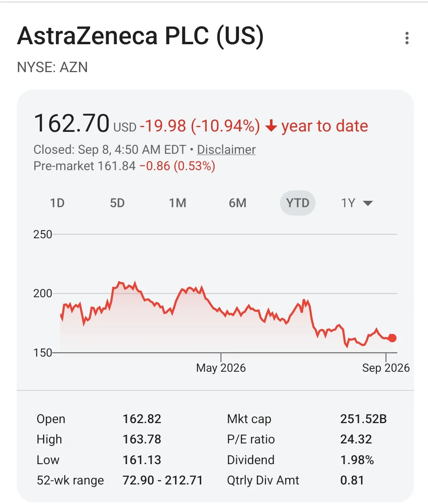
Task: Select the 1D time range tab
Action: [57, 203]
